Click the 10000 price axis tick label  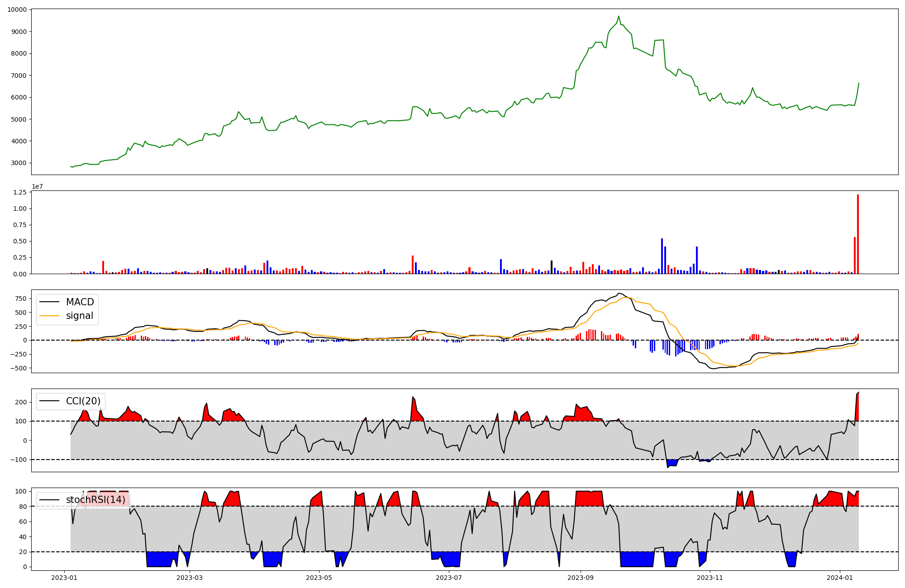pyautogui.click(x=16, y=9)
